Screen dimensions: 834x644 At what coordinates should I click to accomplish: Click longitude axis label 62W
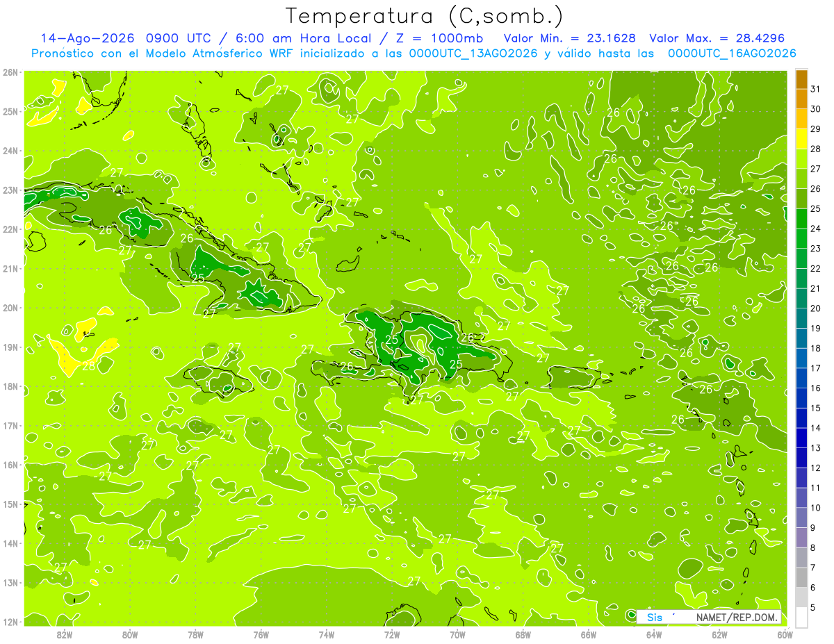(x=720, y=634)
